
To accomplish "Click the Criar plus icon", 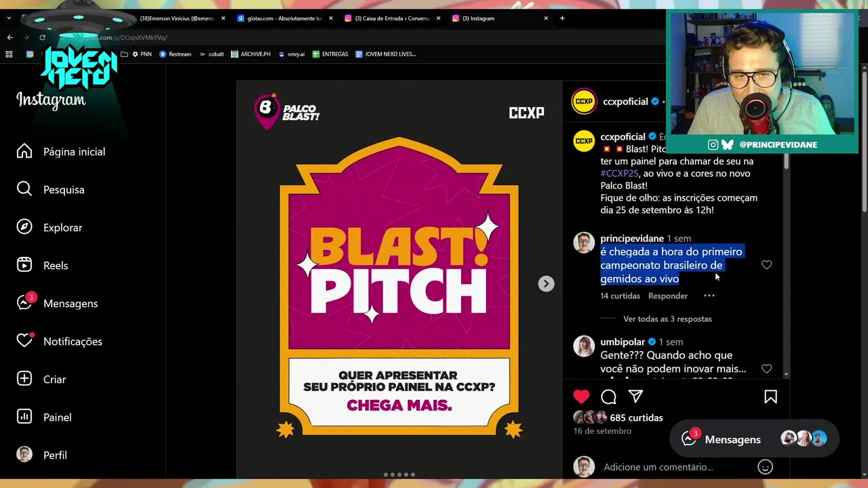I will pyautogui.click(x=24, y=379).
